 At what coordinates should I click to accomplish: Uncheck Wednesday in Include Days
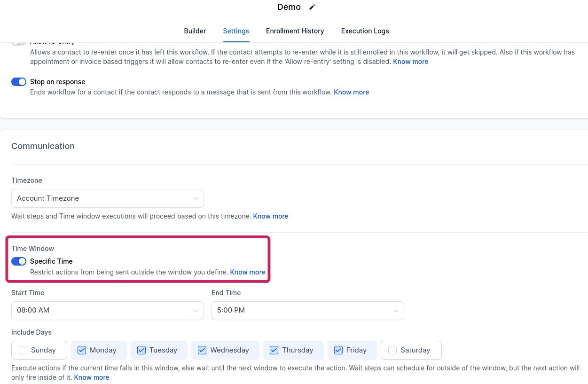point(202,350)
